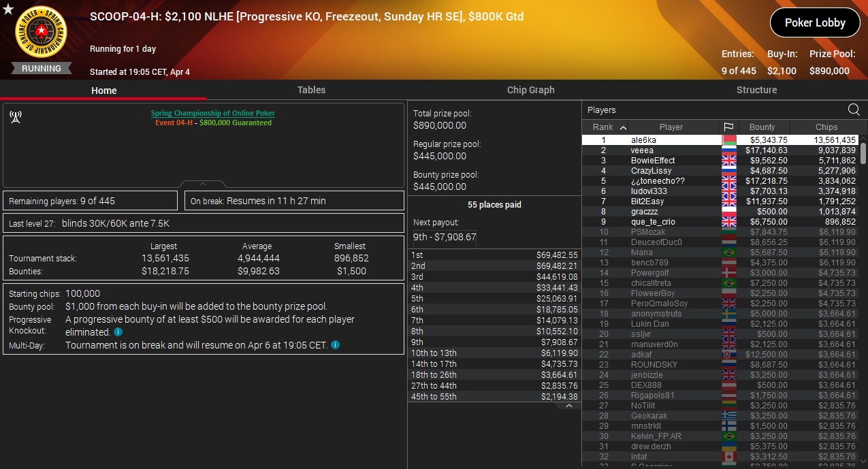The width and height of the screenshot is (868, 469).
Task: Open player search with magnifier icon
Action: [854, 110]
